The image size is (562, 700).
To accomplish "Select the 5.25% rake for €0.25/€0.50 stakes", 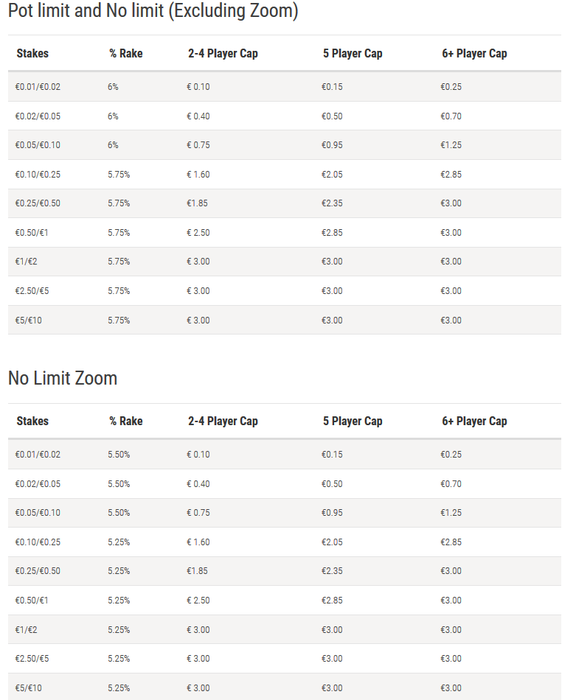I will click(119, 571).
